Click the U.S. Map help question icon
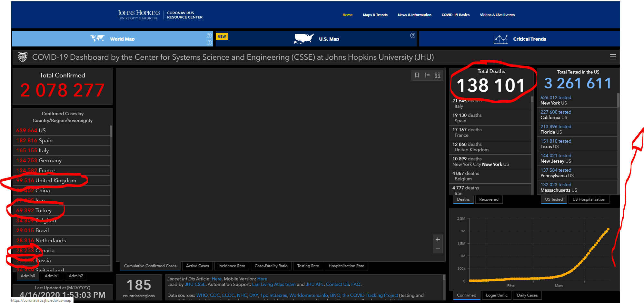This screenshot has height=303, width=644. pyautogui.click(x=412, y=35)
